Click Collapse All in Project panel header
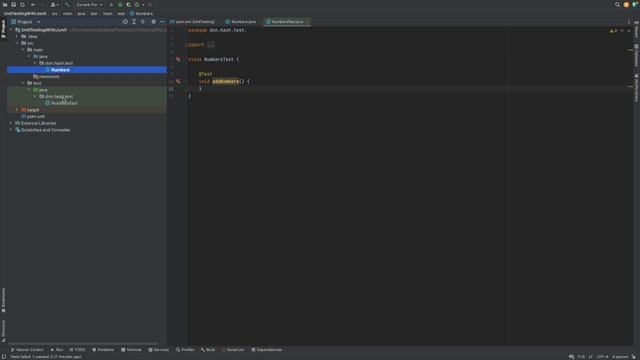Screen dimensions: 640x360 point(142,22)
